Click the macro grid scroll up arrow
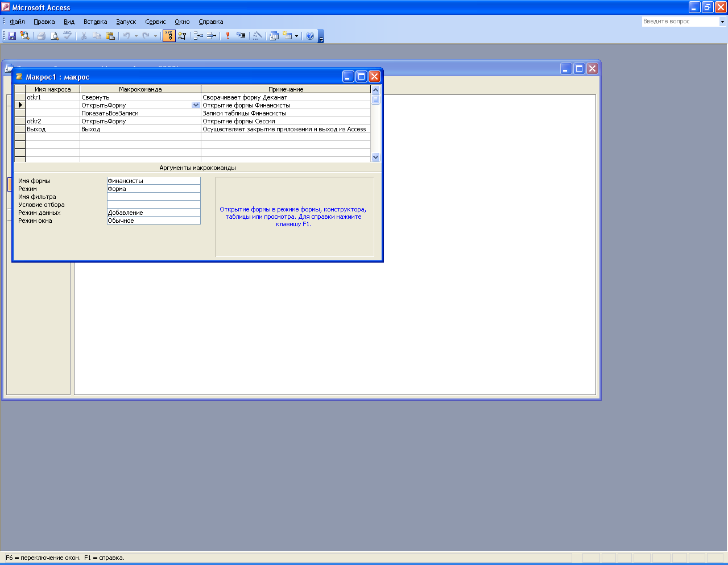Screen dimensions: 728x565 pyautogui.click(x=375, y=90)
